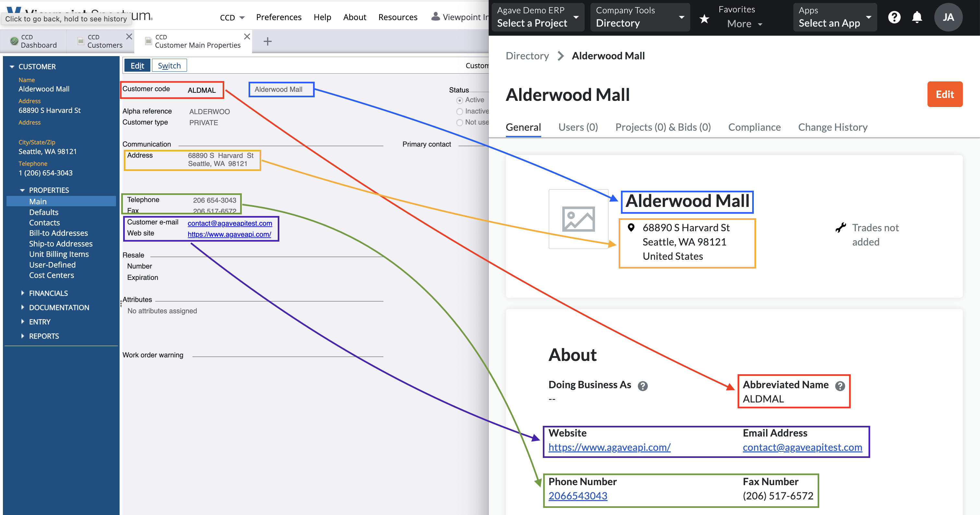Open the help question mark icon

[x=894, y=17]
